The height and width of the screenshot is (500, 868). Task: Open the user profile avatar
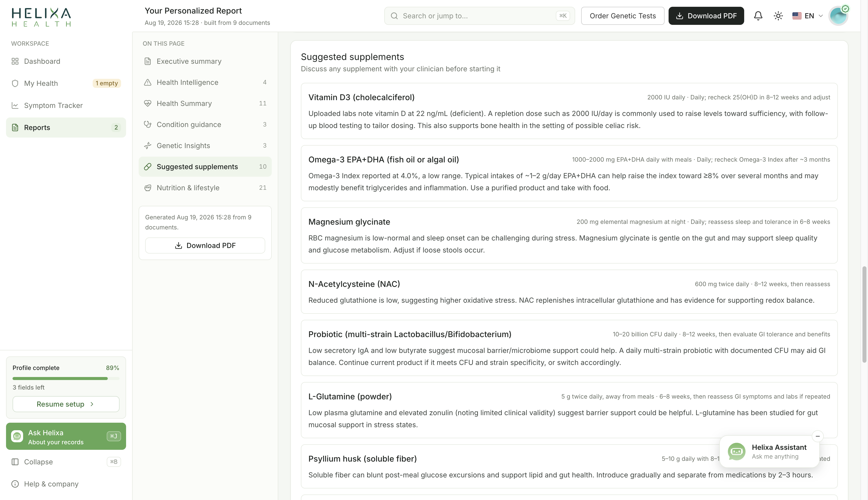coord(838,16)
